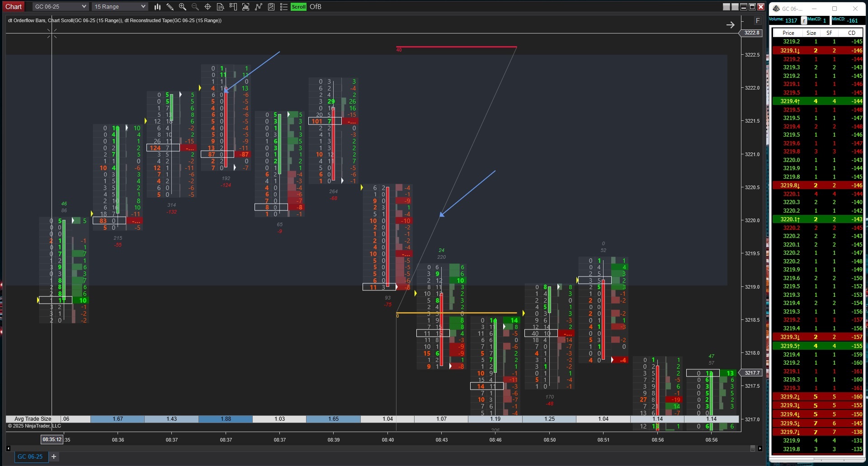The image size is (868, 466).
Task: Select the red 3219.7↓ tape row
Action: coord(818,432)
